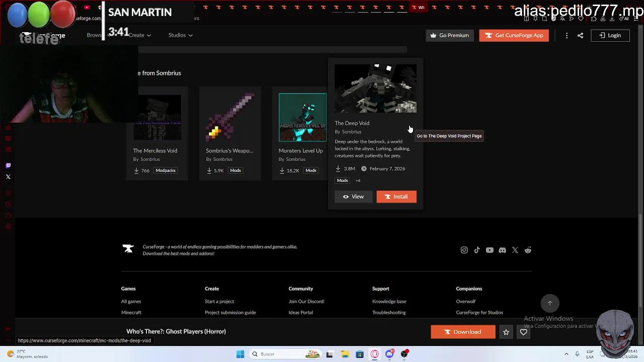The image size is (644, 362).
Task: Open Windows Start menu
Action: click(240, 354)
